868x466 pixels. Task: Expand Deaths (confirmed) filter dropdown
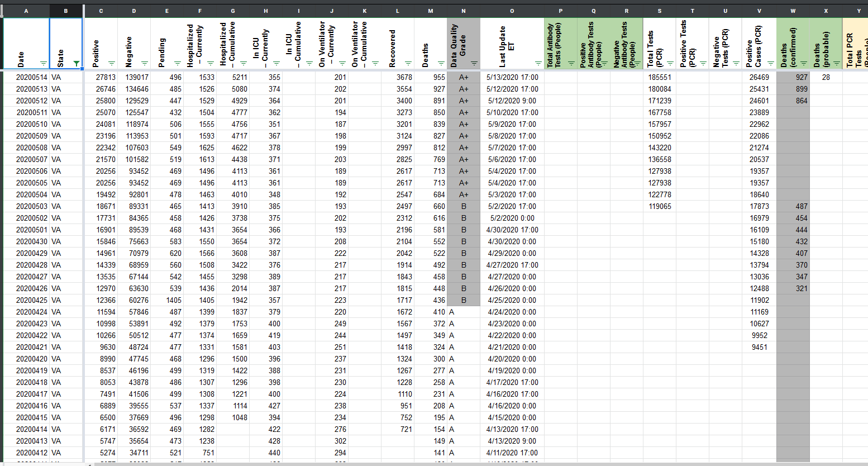pos(804,63)
